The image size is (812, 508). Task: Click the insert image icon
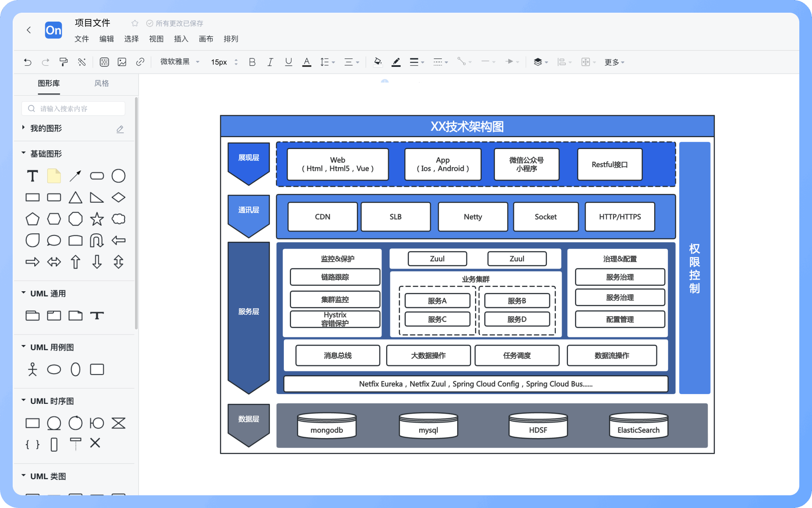pos(122,62)
